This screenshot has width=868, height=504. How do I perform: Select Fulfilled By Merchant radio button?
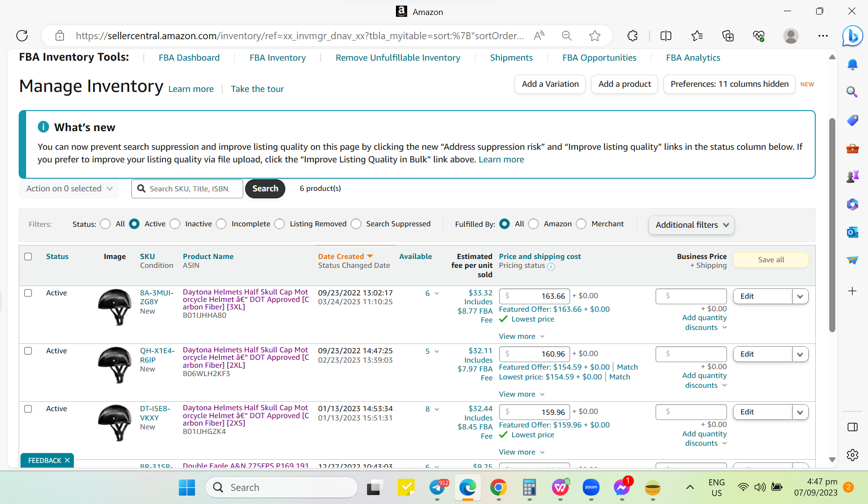pyautogui.click(x=581, y=224)
